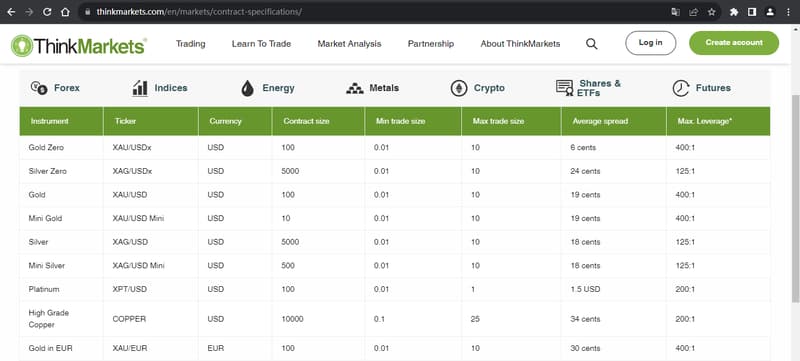Click the browser forward arrow
Screen dimensions: 800x361
[x=29, y=12]
